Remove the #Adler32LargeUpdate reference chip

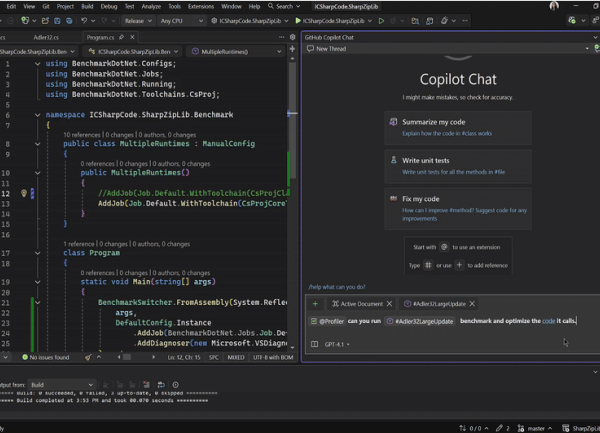pos(472,304)
